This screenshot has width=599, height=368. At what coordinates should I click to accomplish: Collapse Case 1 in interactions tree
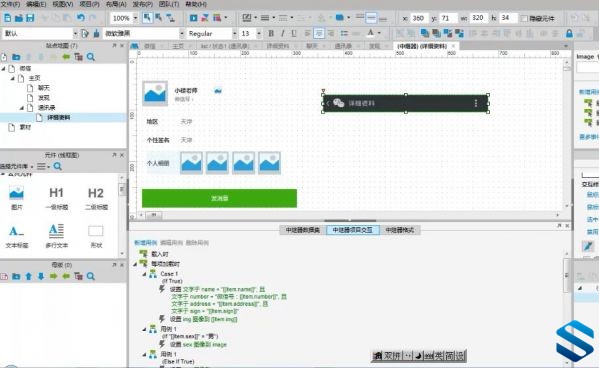(144, 274)
